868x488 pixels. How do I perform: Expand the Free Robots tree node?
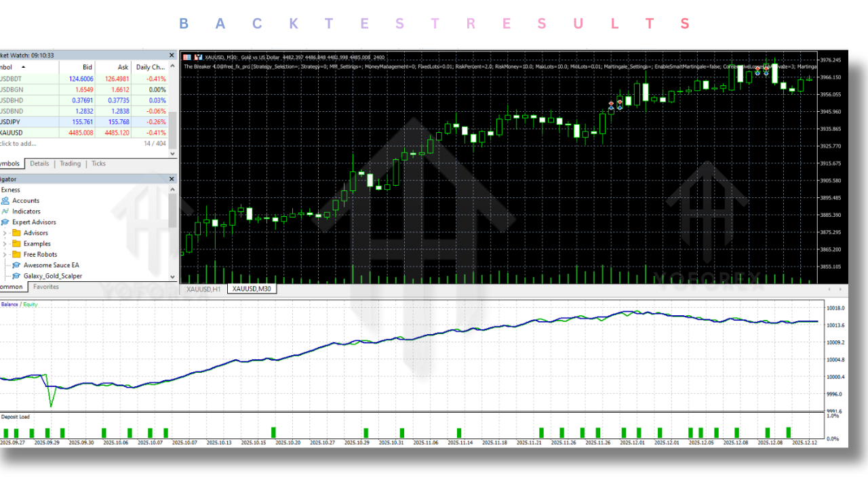pos(5,255)
